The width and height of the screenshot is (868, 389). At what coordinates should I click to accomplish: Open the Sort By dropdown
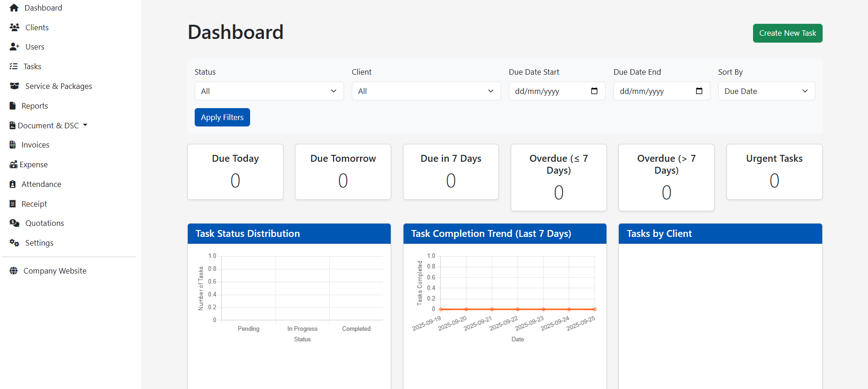pyautogui.click(x=766, y=91)
